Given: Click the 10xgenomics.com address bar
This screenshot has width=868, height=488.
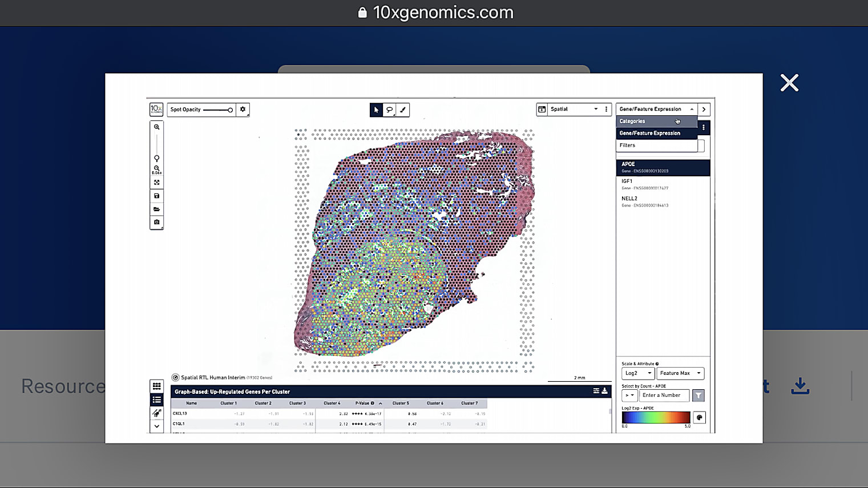Looking at the screenshot, I should tap(435, 13).
